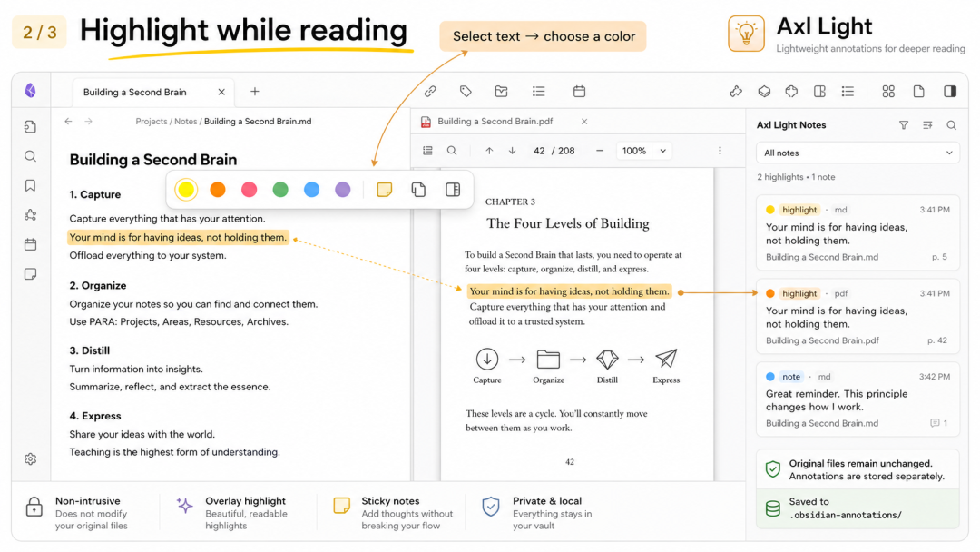Click the tag icon in top toolbar

(x=465, y=92)
